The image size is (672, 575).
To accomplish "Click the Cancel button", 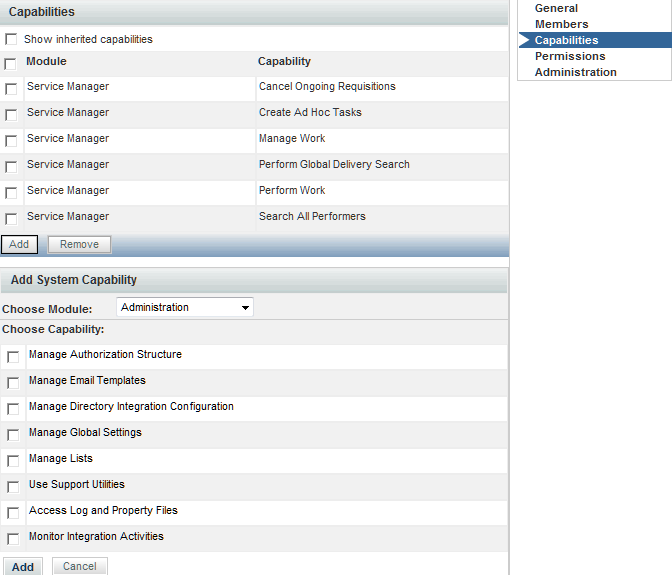I will tap(80, 566).
